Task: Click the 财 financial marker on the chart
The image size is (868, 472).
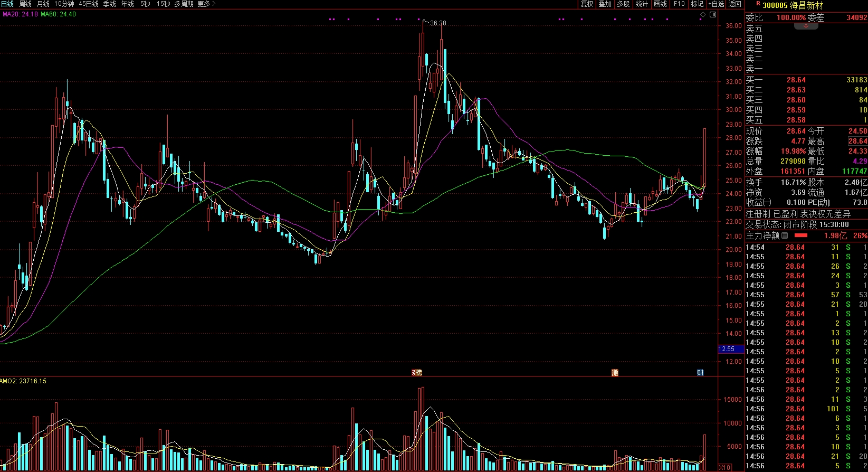Action: pos(700,372)
